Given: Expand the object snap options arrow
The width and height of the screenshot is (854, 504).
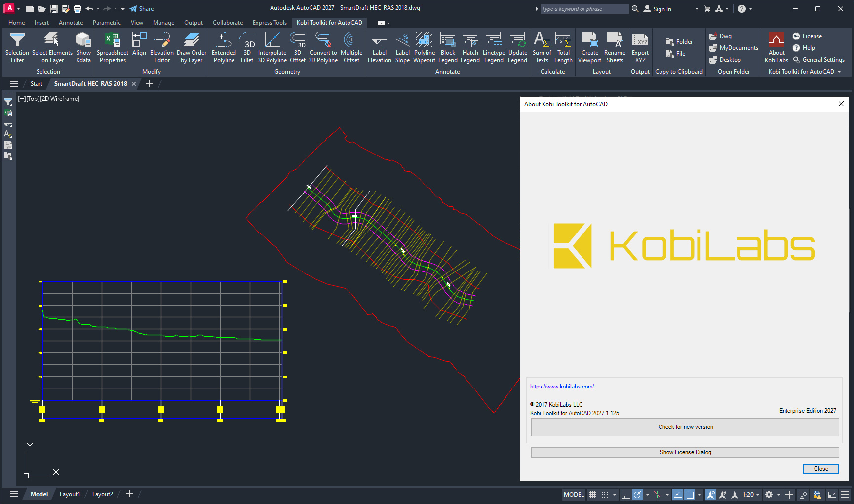Looking at the screenshot, I should click(x=699, y=494).
